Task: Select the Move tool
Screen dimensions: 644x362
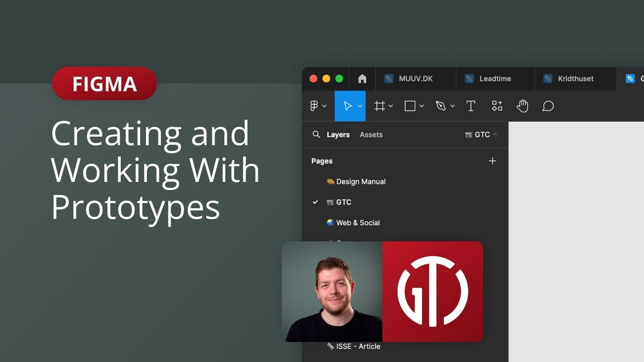Action: point(349,106)
